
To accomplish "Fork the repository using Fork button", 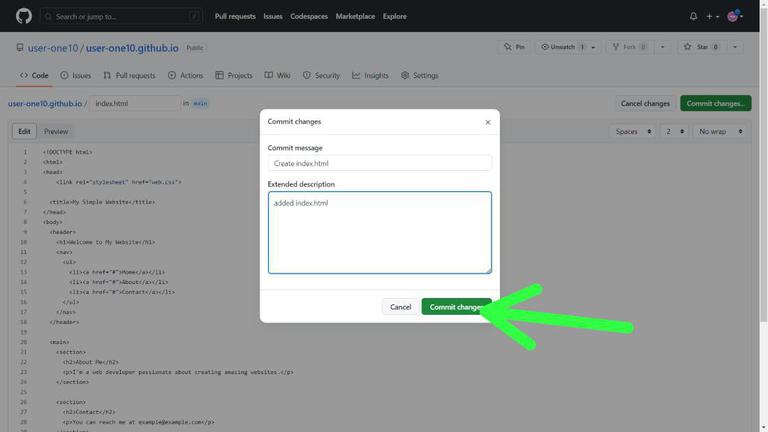I will click(630, 47).
